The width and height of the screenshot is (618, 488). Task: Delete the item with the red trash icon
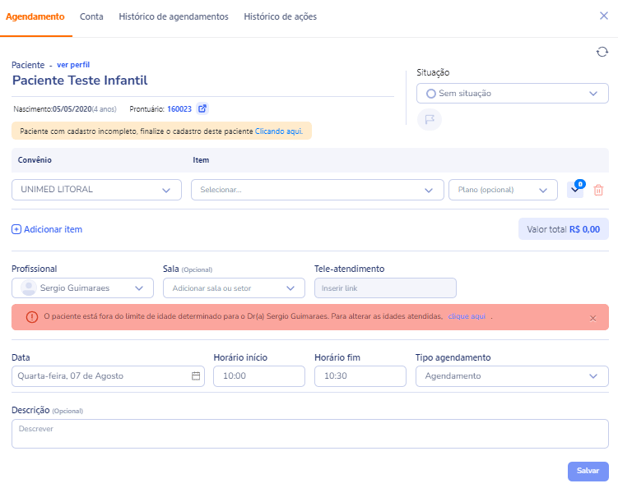tap(598, 190)
